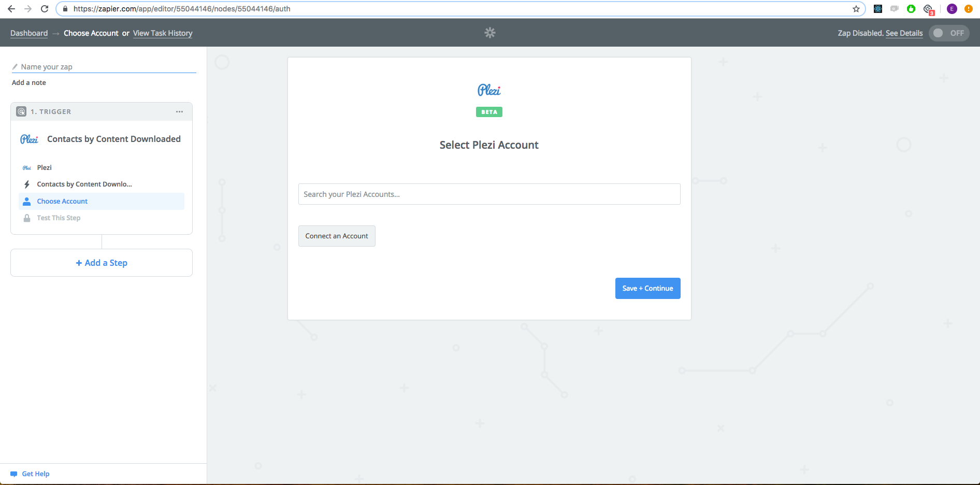Toggle the zap ON/OFF switch
The image size is (980, 485).
(949, 33)
